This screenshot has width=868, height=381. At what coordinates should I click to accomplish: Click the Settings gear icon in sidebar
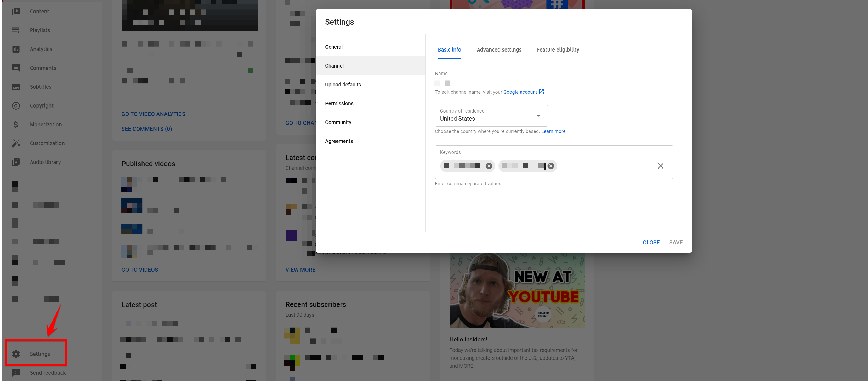[15, 354]
